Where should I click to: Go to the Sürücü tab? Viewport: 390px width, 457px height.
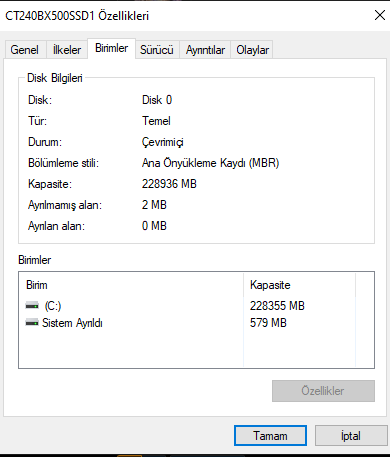(157, 50)
